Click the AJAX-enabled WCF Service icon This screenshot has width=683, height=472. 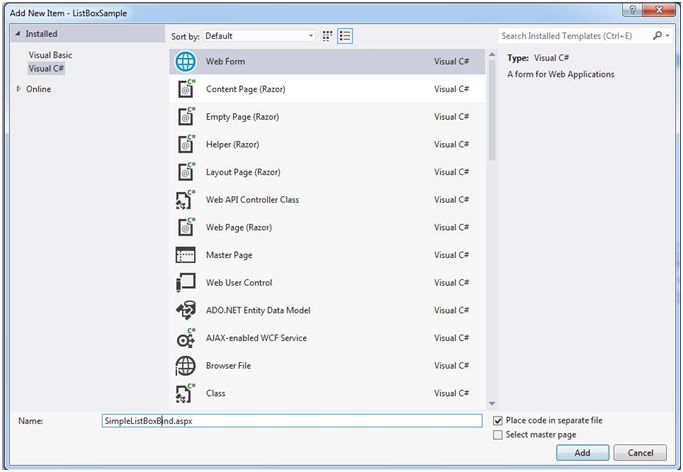click(x=186, y=338)
